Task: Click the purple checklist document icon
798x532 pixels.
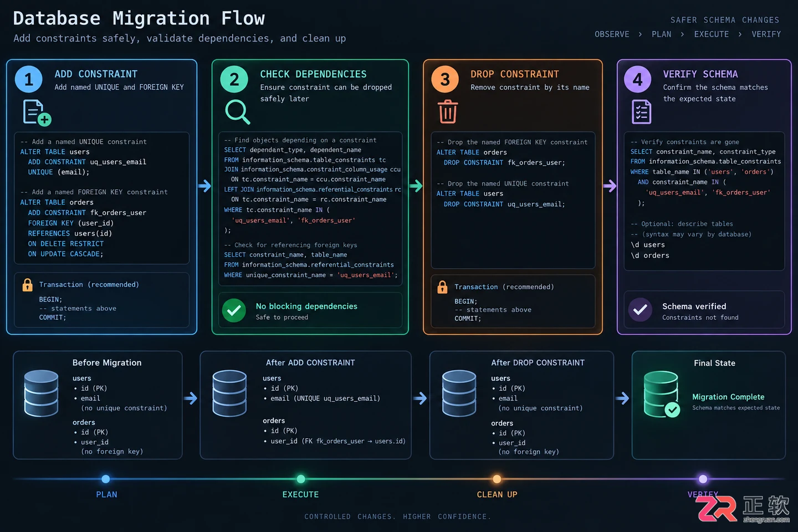Action: coord(642,111)
